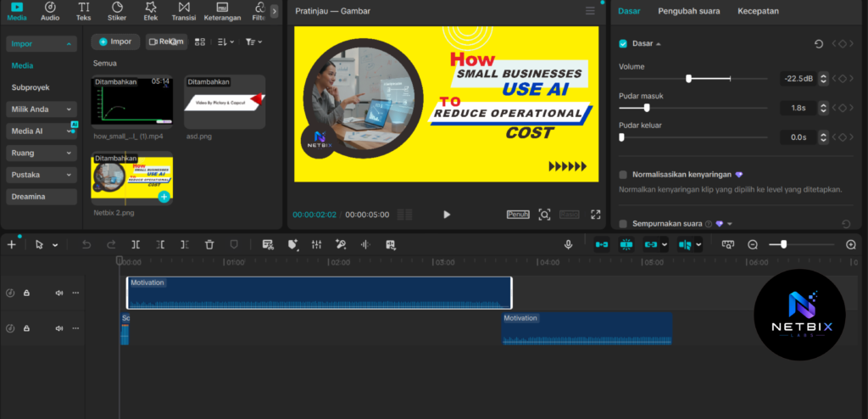Click the split clip icon
The image size is (868, 419).
click(136, 244)
